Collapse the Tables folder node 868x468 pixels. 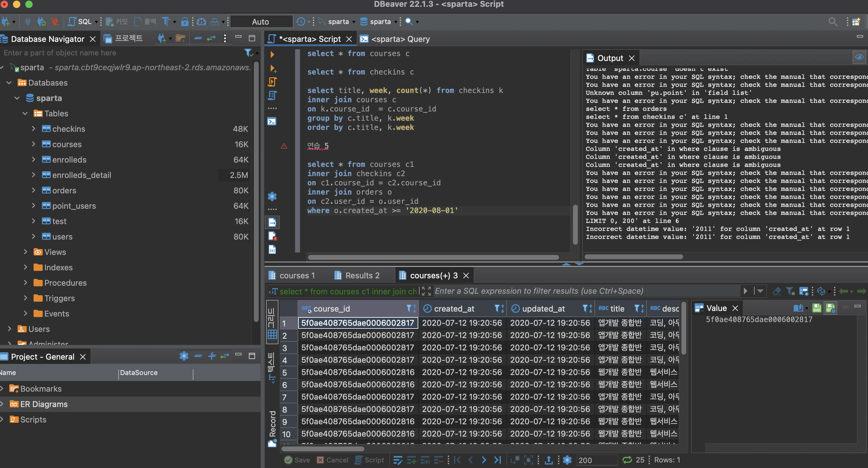point(25,114)
